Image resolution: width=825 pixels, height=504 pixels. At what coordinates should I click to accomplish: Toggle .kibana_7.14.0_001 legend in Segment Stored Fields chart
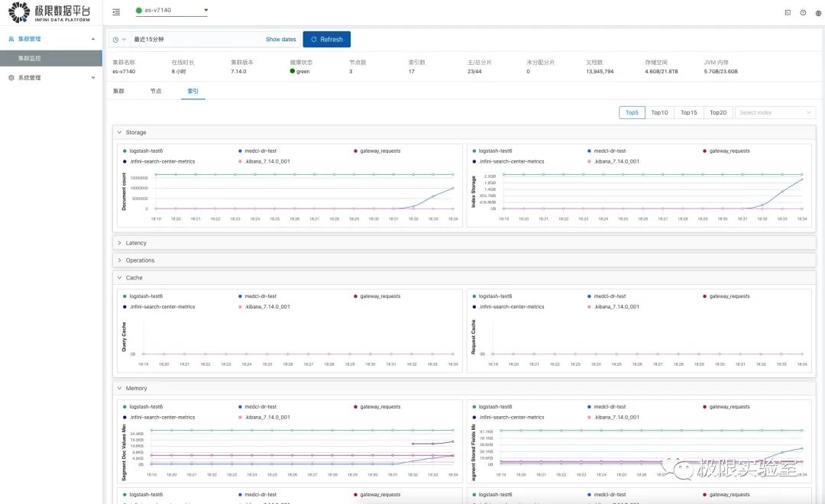pyautogui.click(x=613, y=417)
